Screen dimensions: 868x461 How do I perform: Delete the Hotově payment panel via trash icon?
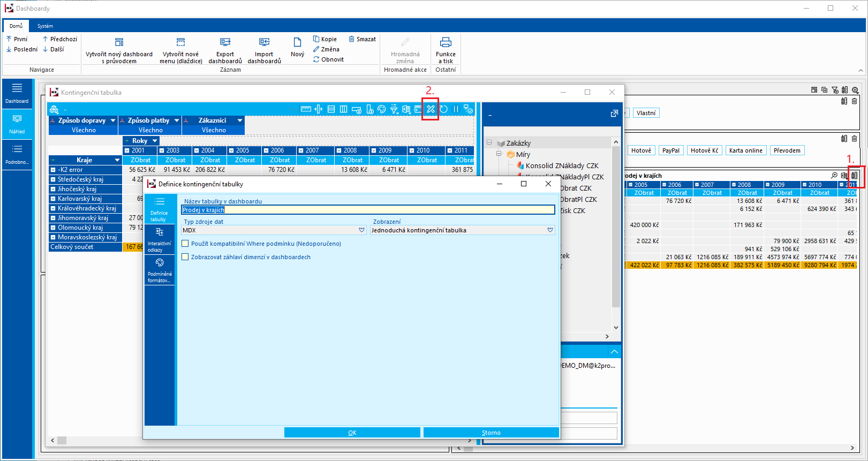[x=855, y=139]
